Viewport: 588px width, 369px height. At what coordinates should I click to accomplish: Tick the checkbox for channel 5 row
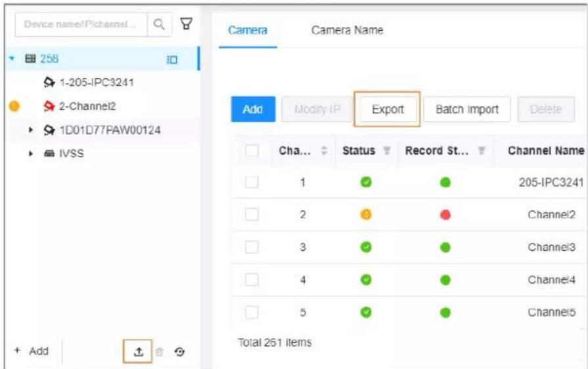tap(252, 313)
